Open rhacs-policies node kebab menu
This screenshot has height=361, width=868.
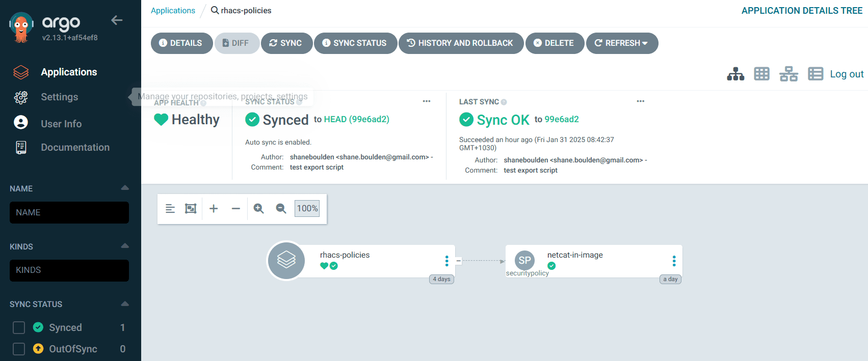coord(447,261)
